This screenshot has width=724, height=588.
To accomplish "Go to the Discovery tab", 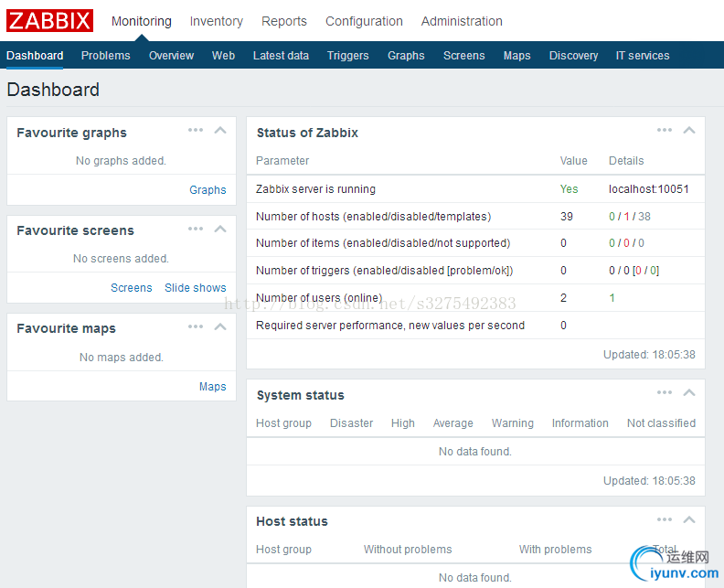I will [573, 56].
